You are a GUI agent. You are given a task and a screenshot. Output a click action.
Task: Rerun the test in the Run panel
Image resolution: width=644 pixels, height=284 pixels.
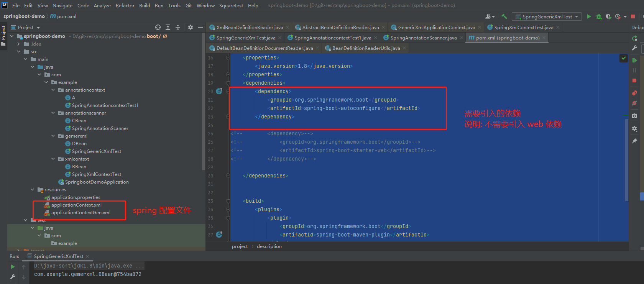click(x=13, y=267)
